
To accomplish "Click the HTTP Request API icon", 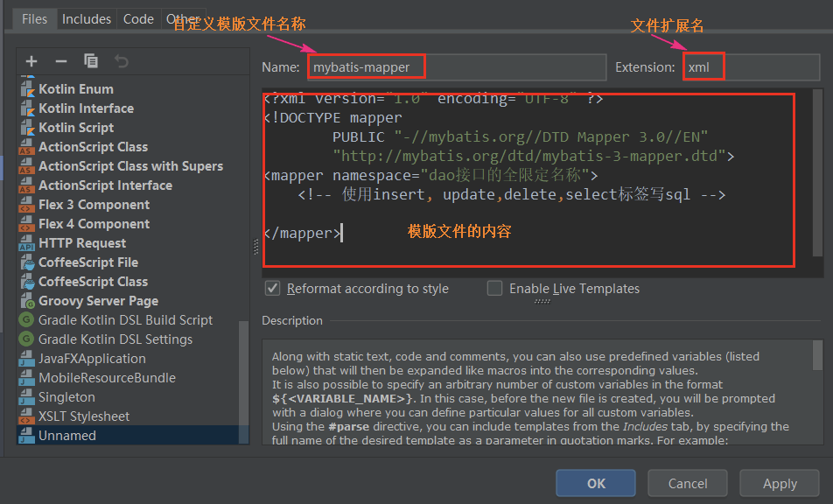I will [26, 243].
